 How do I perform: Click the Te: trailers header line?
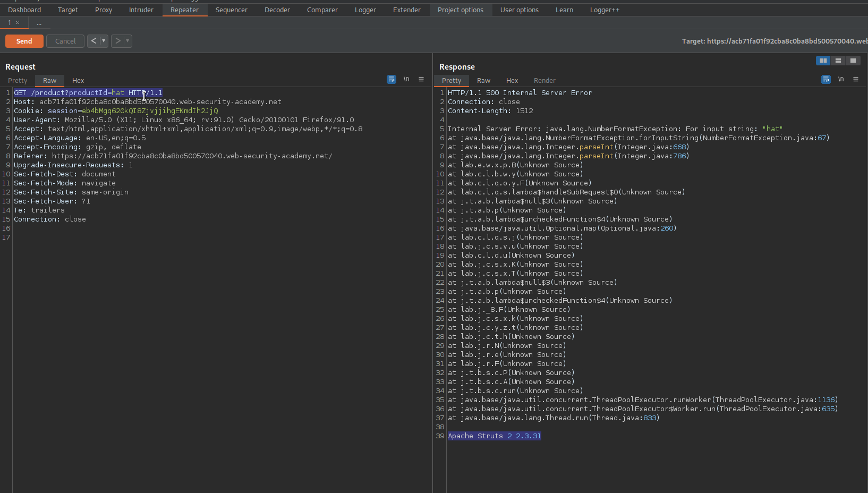tap(39, 210)
